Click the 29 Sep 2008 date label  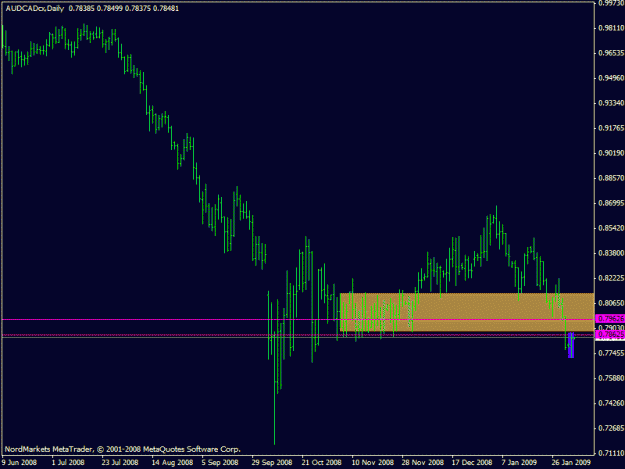coord(272,463)
